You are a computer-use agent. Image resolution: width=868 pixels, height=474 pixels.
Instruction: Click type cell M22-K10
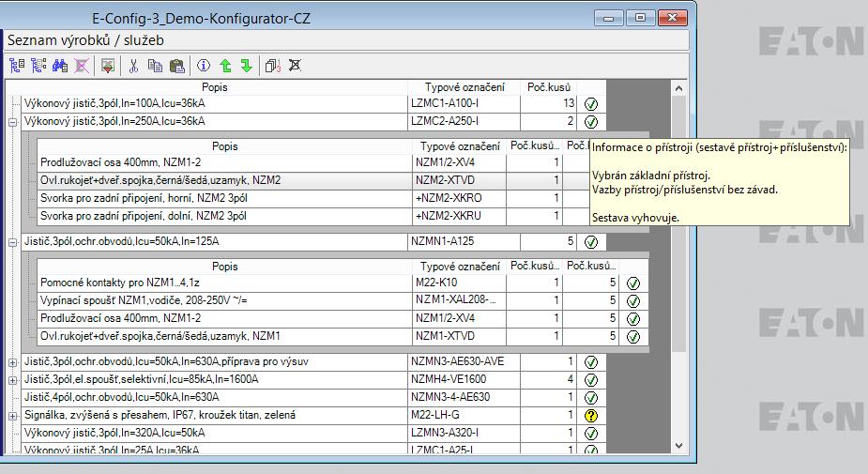(x=460, y=283)
